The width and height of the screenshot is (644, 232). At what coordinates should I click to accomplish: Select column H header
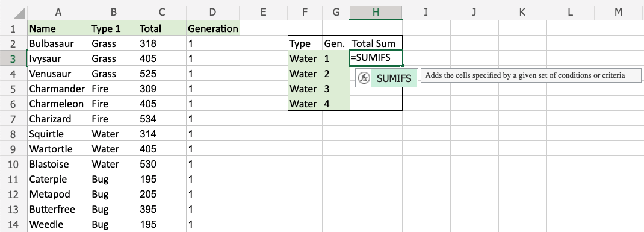(376, 12)
